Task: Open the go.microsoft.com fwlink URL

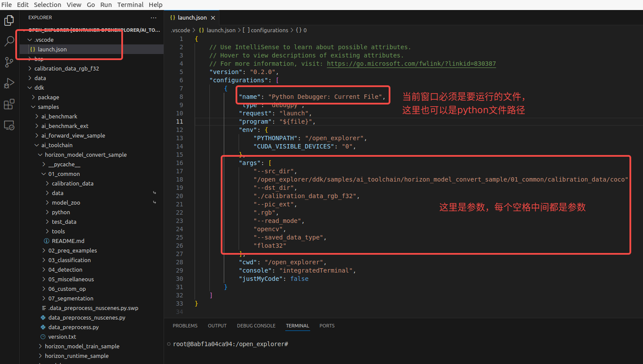Action: click(x=411, y=64)
